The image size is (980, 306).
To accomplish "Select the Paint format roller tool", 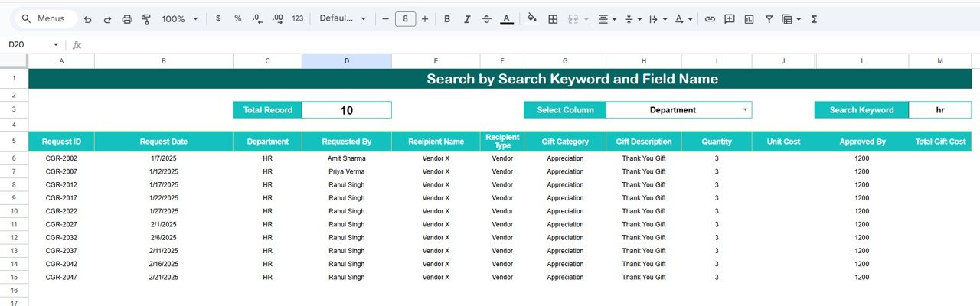I will [x=146, y=19].
